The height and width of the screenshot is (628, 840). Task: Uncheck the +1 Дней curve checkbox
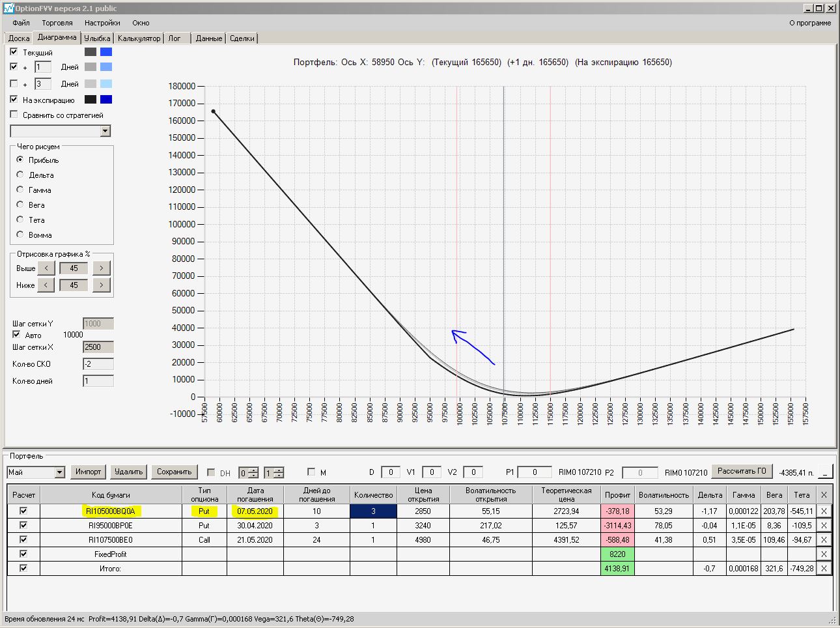pyautogui.click(x=14, y=66)
